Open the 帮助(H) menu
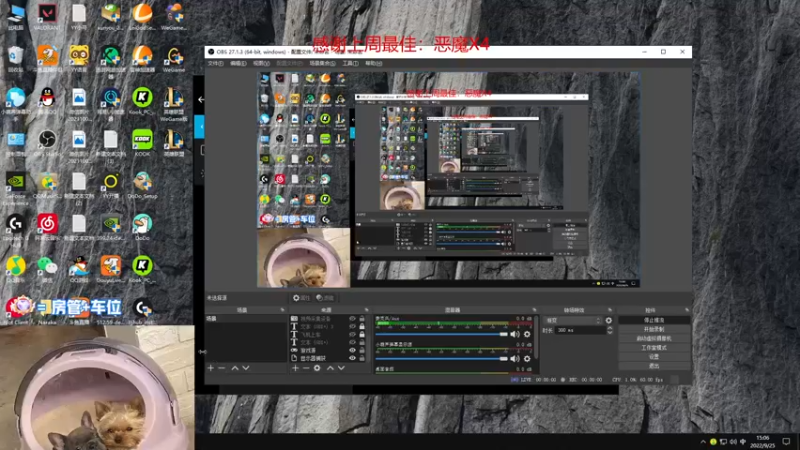The image size is (800, 450). click(373, 63)
